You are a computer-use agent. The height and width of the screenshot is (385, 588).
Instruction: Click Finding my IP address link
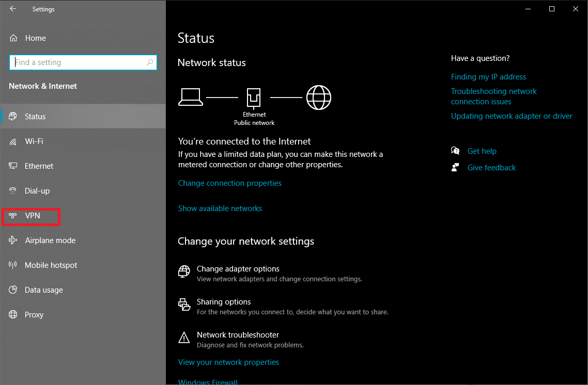pos(488,77)
